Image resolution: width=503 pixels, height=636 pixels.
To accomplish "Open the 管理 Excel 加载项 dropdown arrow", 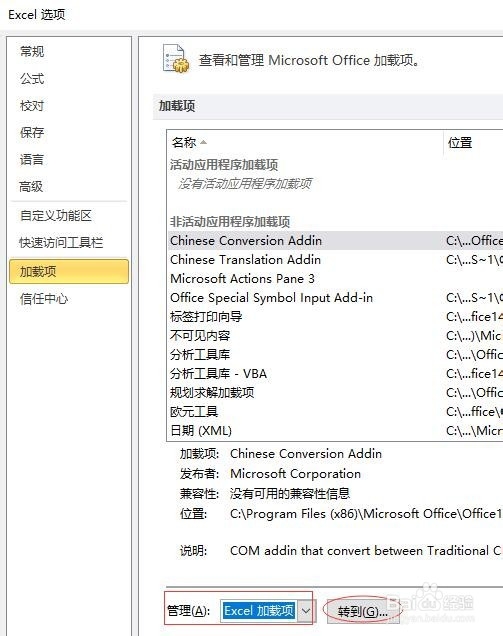I will (306, 611).
